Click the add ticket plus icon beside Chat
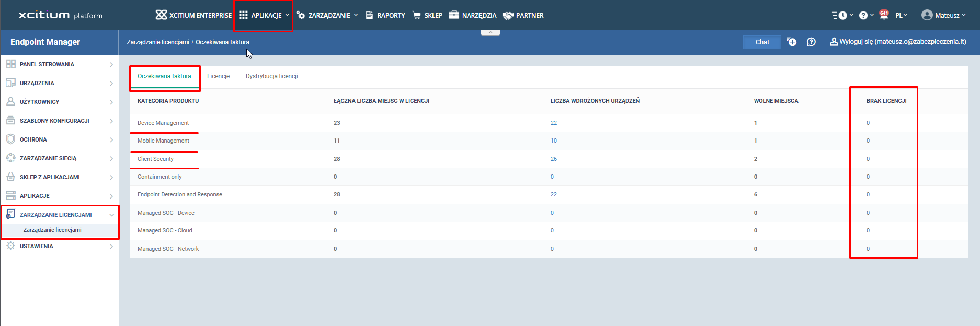980x326 pixels. pyautogui.click(x=792, y=42)
